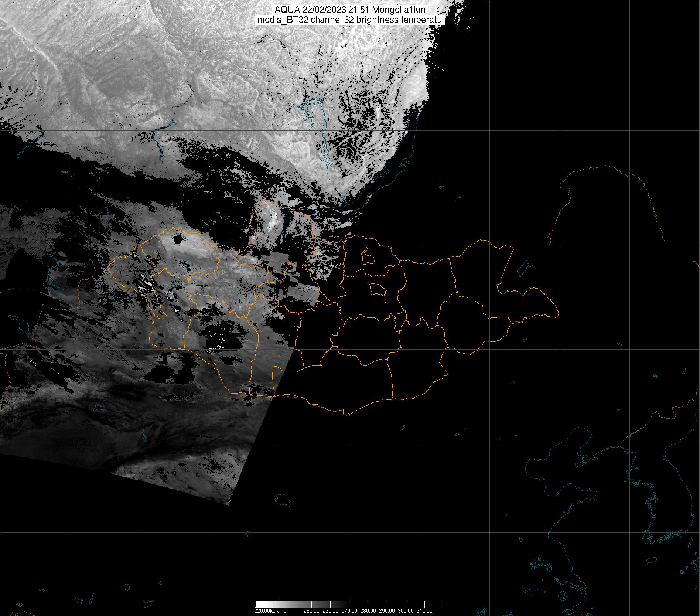Click the 260.00 colorbar tick label

(331, 611)
